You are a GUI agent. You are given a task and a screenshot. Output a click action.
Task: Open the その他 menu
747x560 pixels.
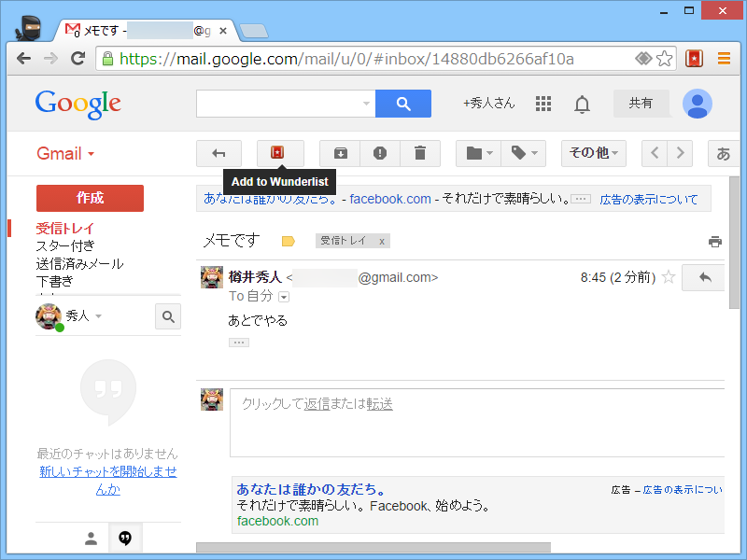[x=594, y=153]
